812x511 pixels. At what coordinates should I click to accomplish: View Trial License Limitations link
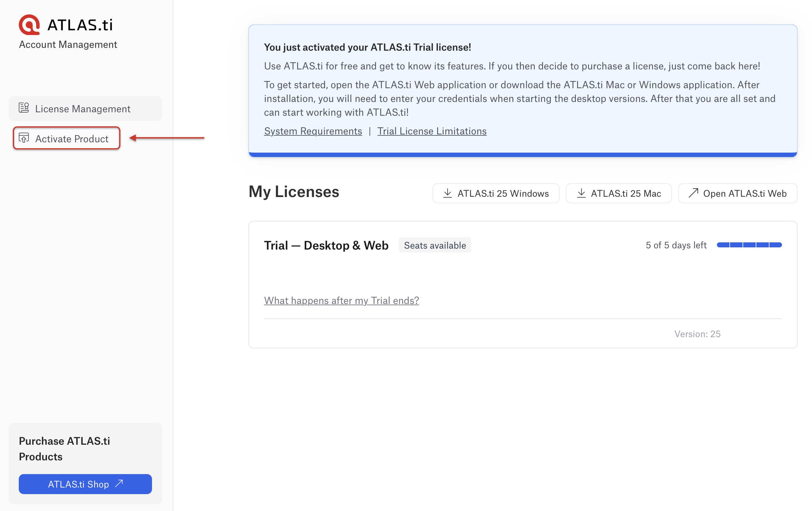(x=432, y=131)
